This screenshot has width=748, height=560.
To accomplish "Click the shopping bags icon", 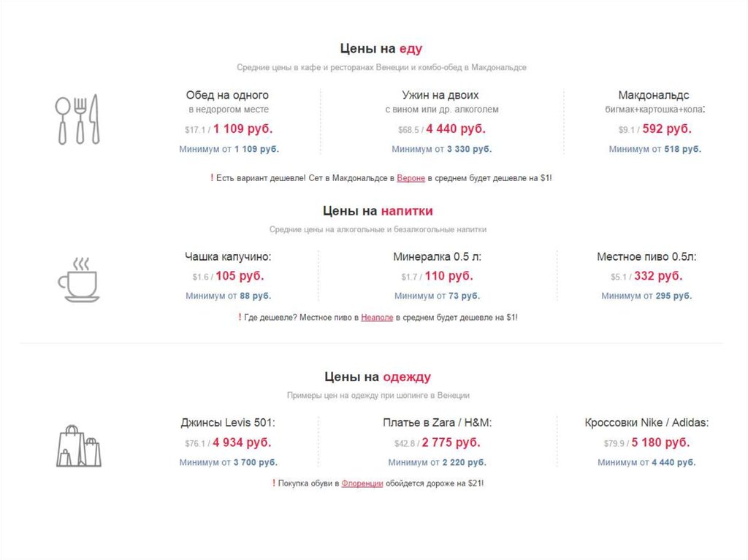I will click(x=78, y=445).
